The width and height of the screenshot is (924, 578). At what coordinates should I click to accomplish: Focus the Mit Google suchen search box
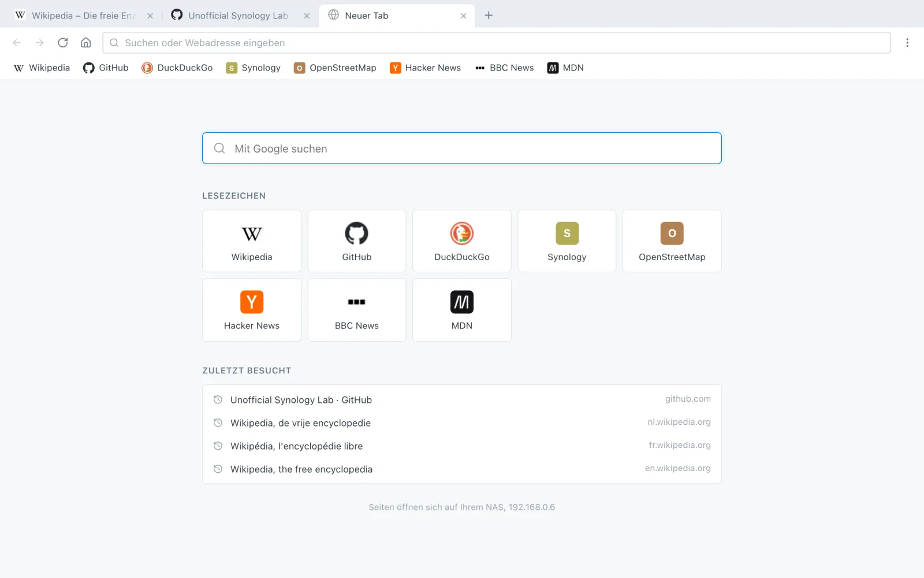tap(462, 149)
